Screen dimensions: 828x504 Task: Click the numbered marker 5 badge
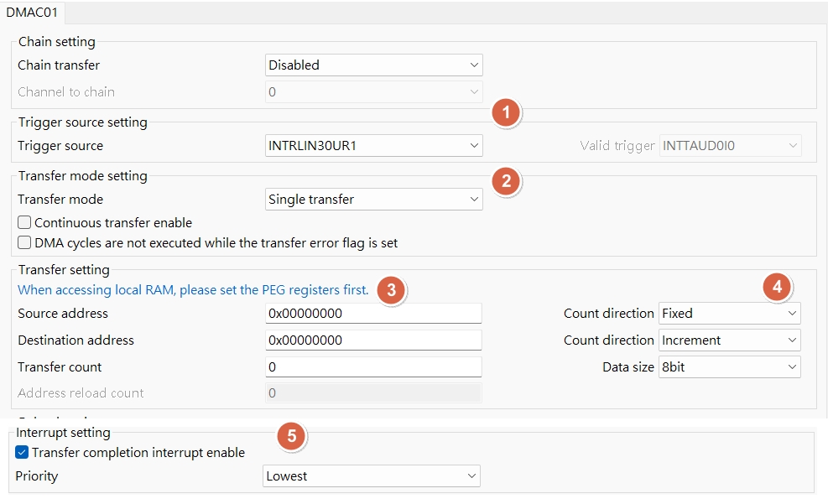pos(291,436)
